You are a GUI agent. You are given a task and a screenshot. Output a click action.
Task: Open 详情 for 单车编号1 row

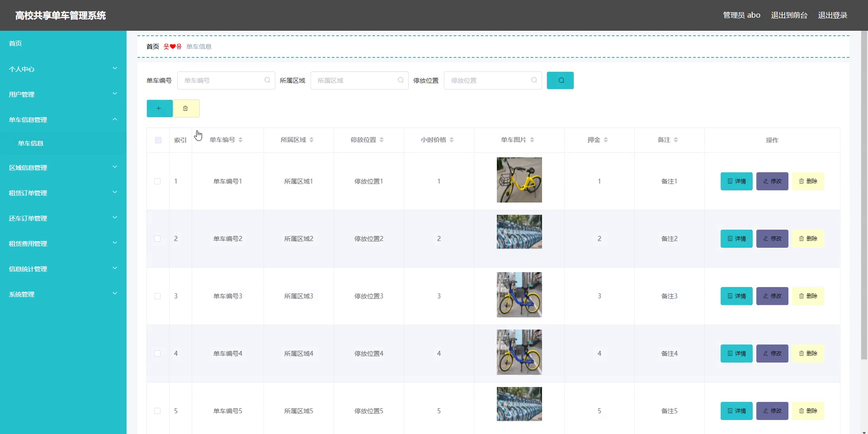click(736, 181)
